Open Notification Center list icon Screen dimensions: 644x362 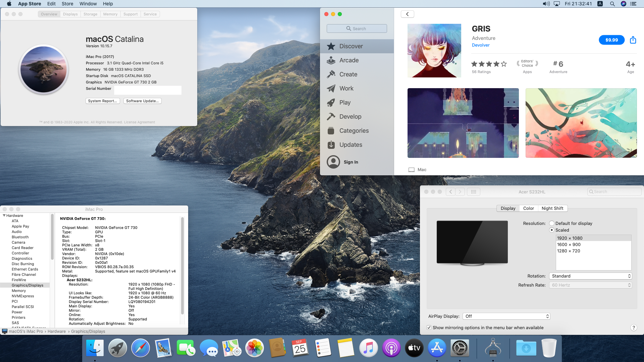(x=633, y=4)
